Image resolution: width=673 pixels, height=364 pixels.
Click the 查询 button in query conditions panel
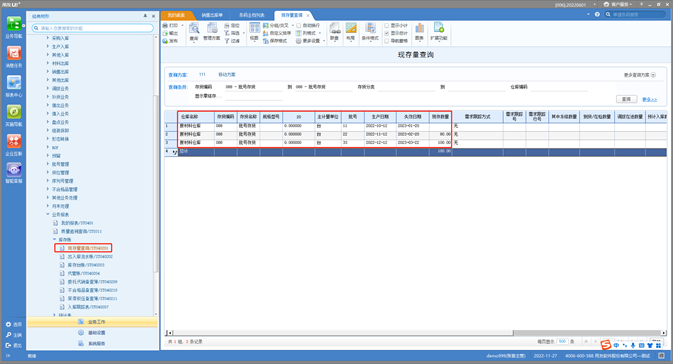coord(626,99)
